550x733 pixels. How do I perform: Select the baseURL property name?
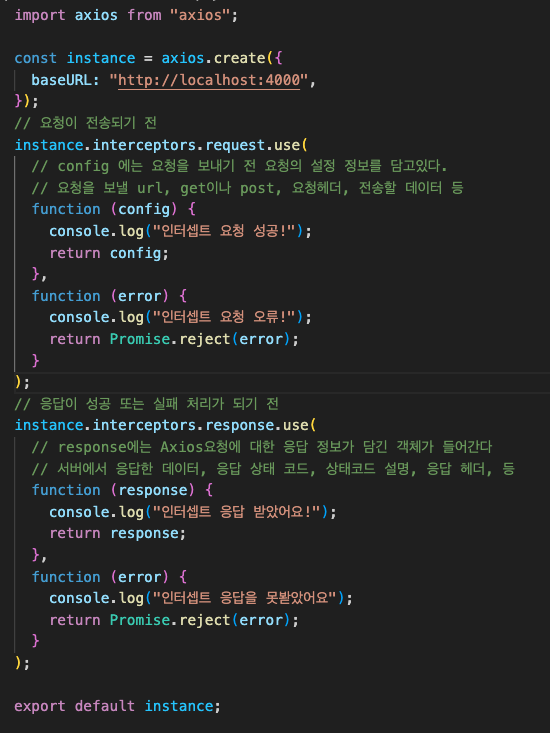coord(61,80)
